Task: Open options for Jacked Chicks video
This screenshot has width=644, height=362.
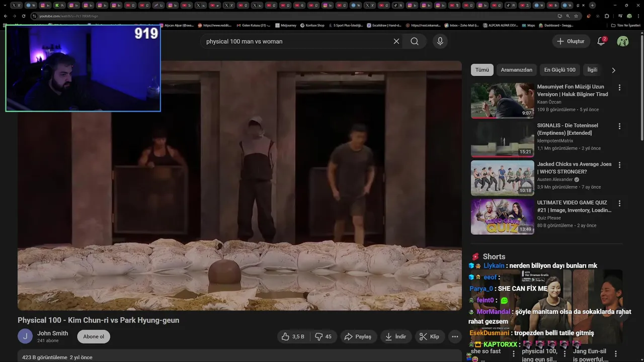Action: pyautogui.click(x=619, y=165)
